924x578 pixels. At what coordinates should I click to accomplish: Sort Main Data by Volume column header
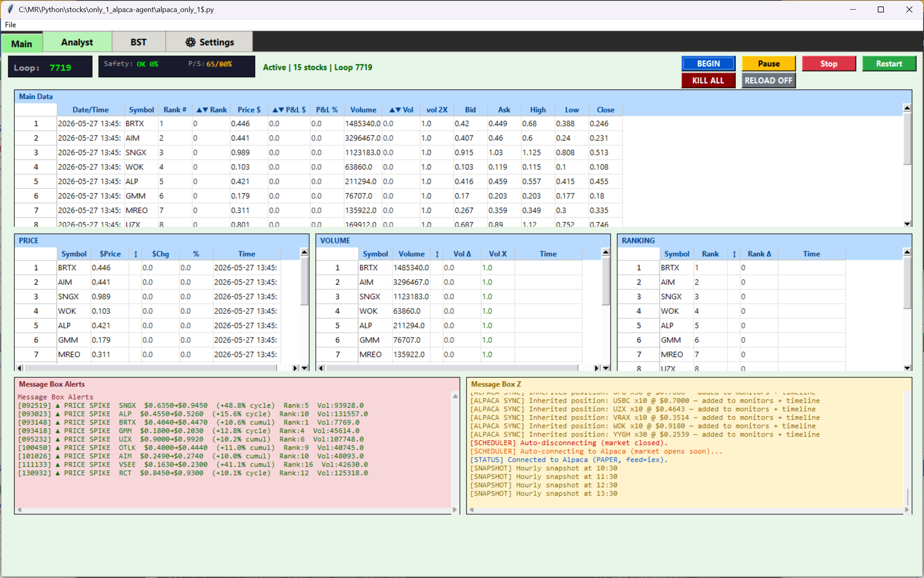(x=363, y=110)
